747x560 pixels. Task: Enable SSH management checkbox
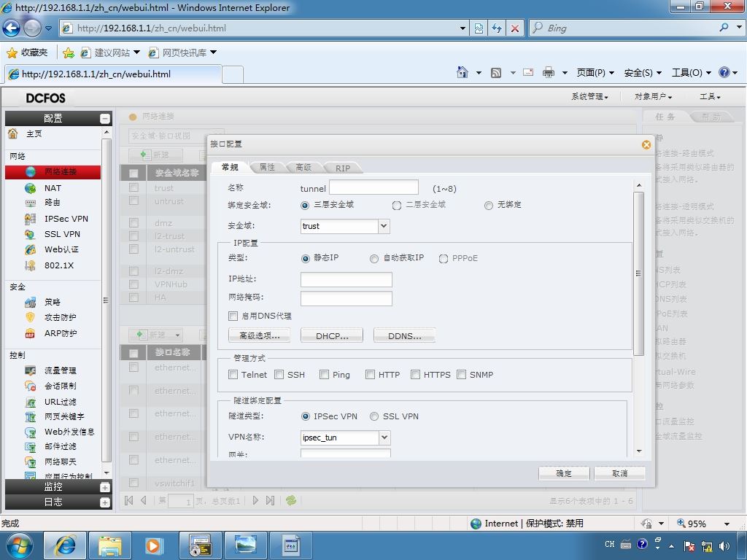[x=279, y=375]
